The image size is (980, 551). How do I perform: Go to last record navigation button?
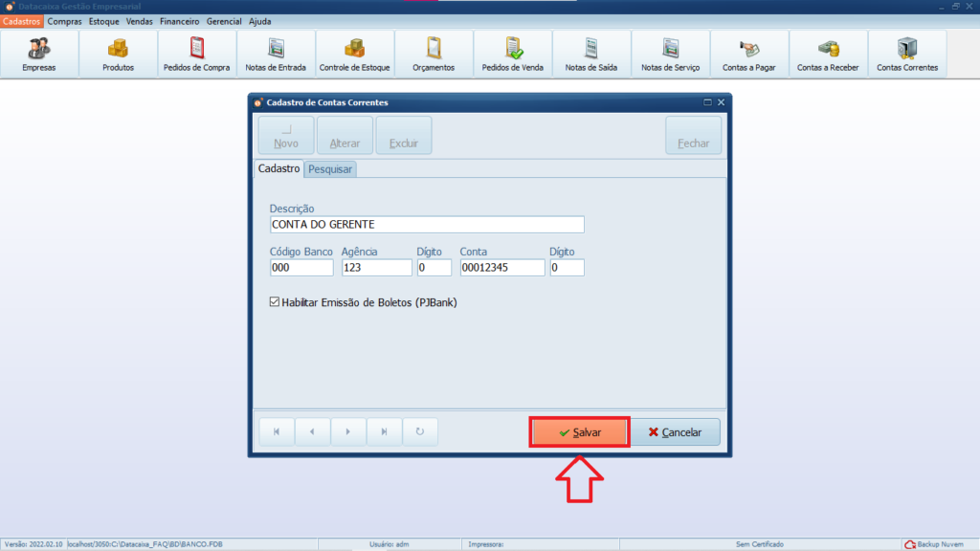[384, 431]
